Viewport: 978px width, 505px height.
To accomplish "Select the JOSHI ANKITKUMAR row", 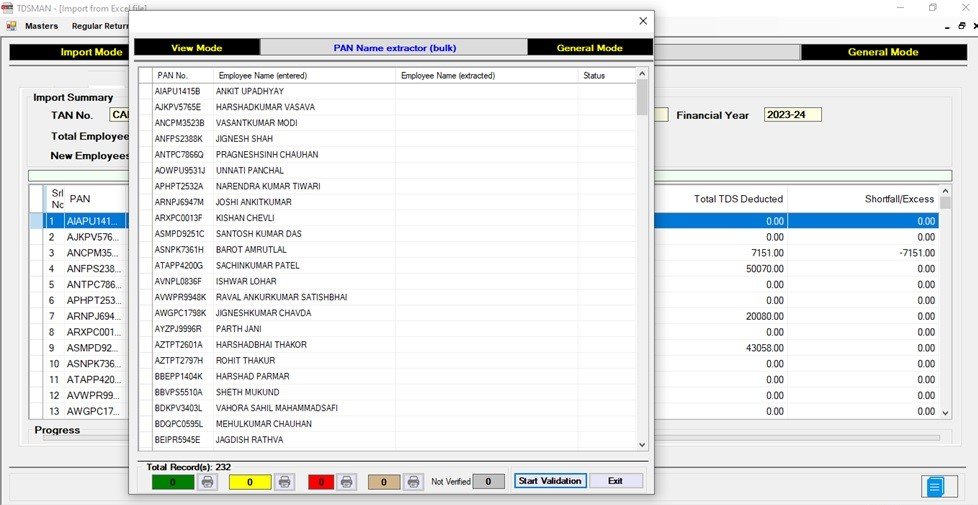I will click(387, 202).
